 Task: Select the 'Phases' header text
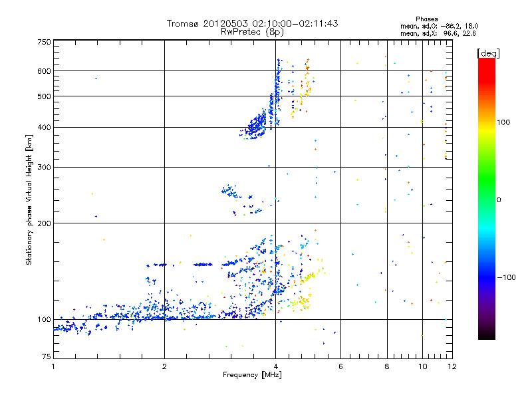(426, 19)
